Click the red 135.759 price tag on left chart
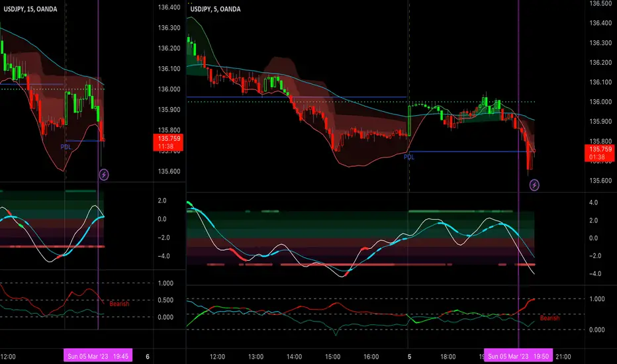This screenshot has width=617, height=364. (x=168, y=142)
